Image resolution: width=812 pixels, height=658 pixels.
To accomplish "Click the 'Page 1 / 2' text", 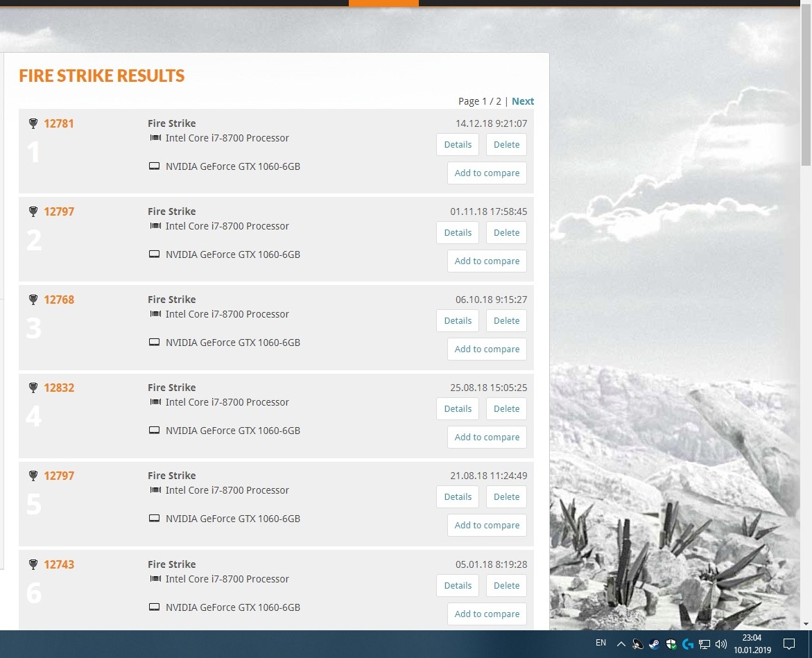I will pyautogui.click(x=480, y=101).
